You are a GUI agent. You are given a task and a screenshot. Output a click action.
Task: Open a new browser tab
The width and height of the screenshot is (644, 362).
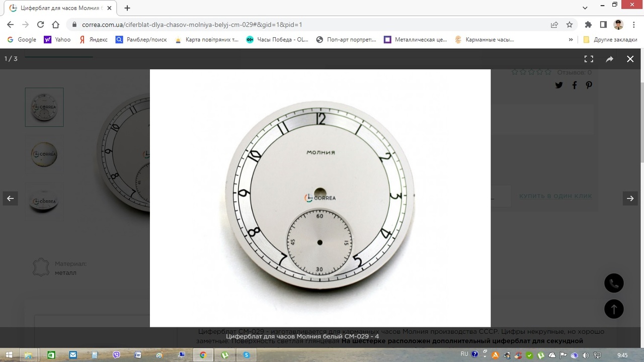(x=127, y=8)
